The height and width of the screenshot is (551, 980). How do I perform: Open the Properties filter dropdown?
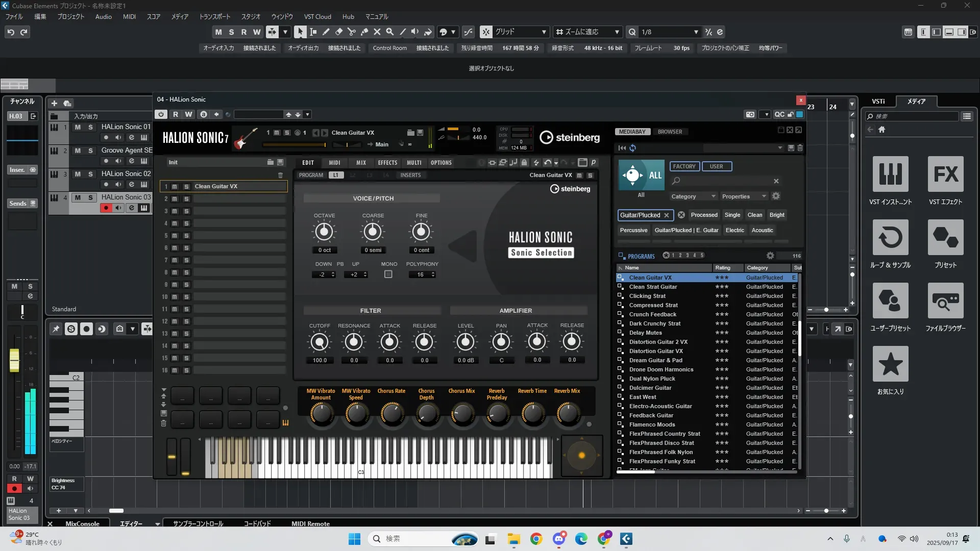(764, 196)
